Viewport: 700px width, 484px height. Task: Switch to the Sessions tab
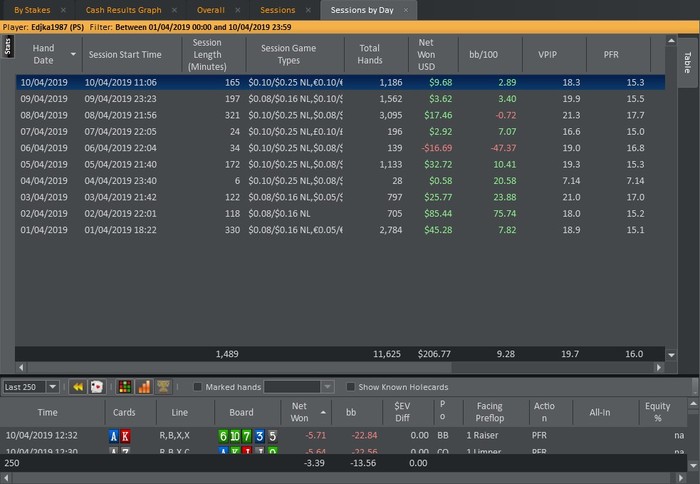(278, 10)
